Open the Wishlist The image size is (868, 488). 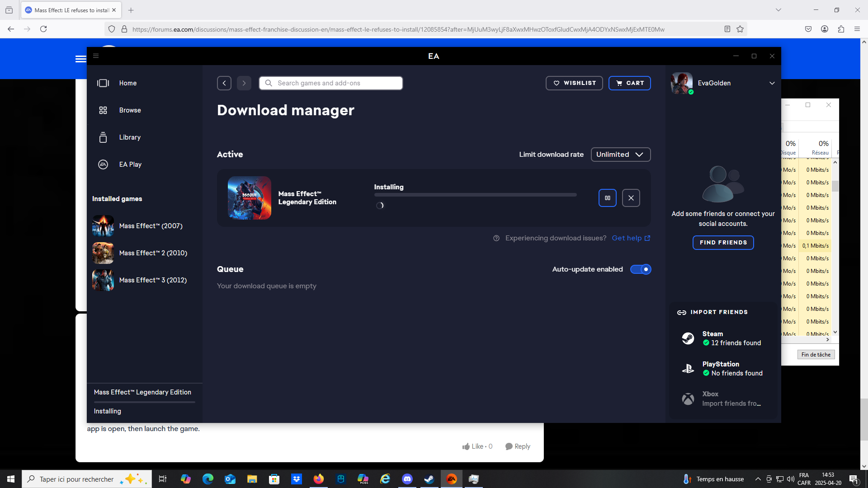[574, 83]
